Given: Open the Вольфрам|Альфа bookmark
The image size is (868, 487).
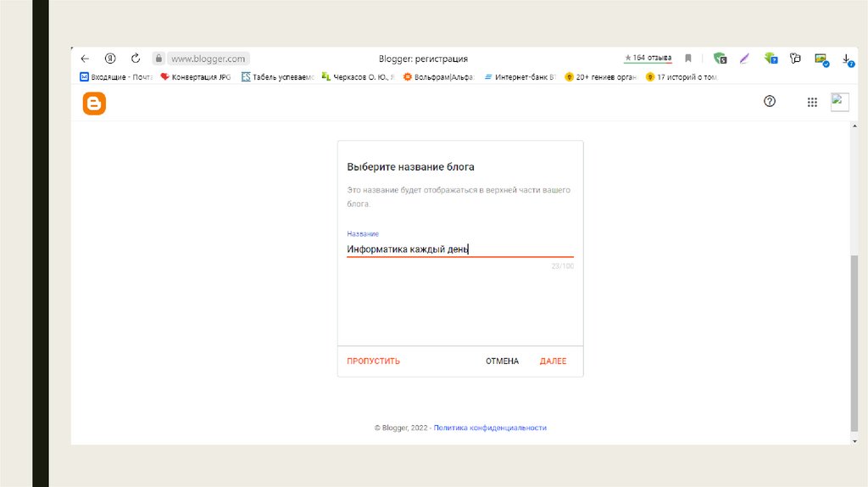Looking at the screenshot, I should [x=438, y=77].
